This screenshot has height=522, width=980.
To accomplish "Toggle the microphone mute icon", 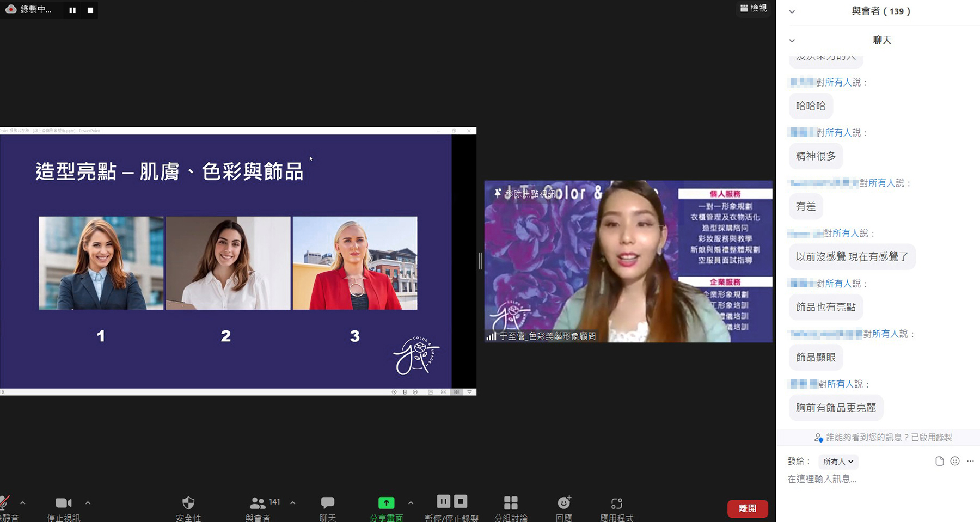I will [5, 502].
